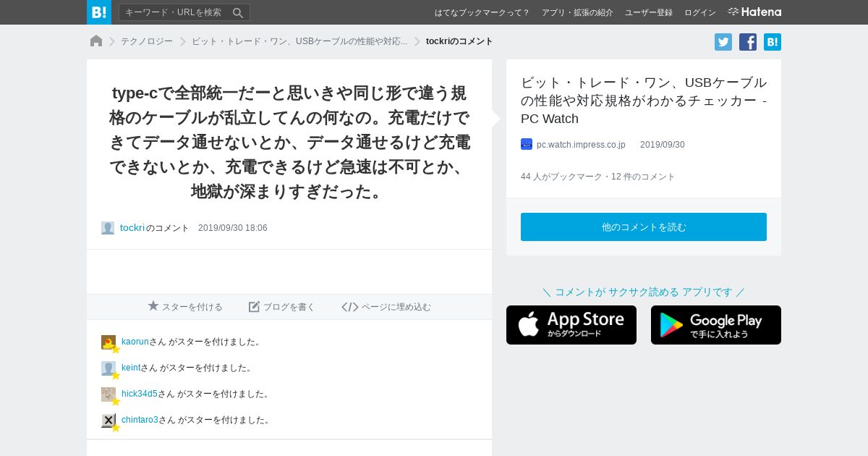Click the ログイン link

coord(699,12)
